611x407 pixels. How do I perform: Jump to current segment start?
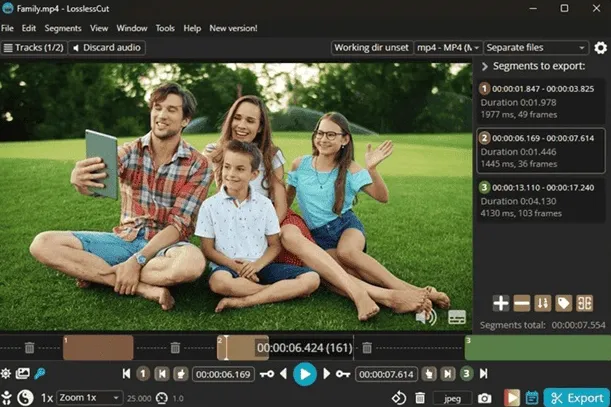pos(162,374)
